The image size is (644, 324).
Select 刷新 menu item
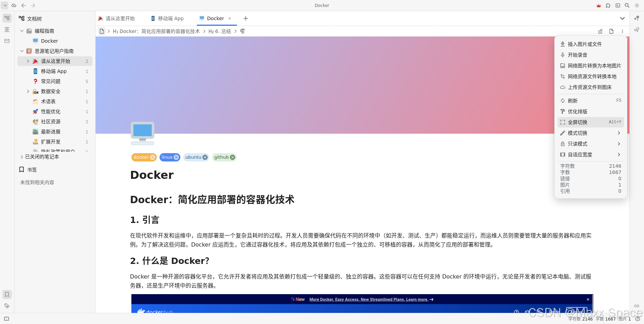click(591, 101)
